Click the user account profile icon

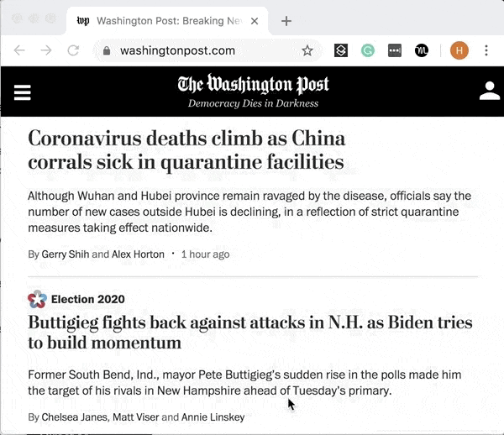click(489, 92)
